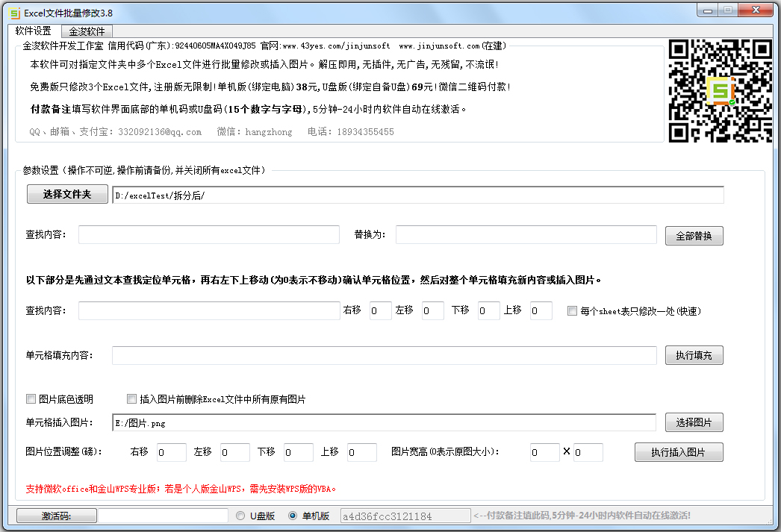Click the picture position 右移 field

click(171, 452)
